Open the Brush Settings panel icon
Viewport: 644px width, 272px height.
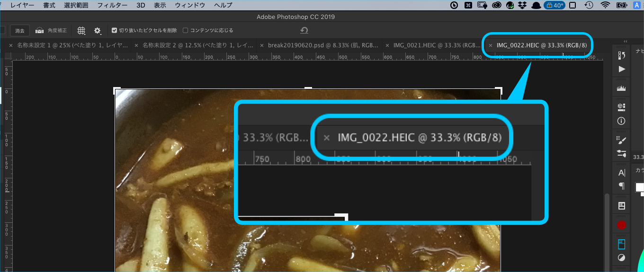[622, 140]
